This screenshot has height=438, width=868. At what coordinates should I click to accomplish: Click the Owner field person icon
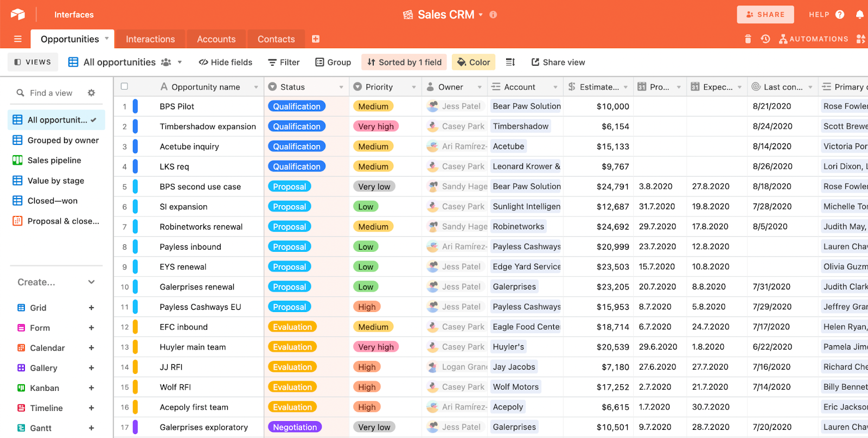pyautogui.click(x=430, y=87)
